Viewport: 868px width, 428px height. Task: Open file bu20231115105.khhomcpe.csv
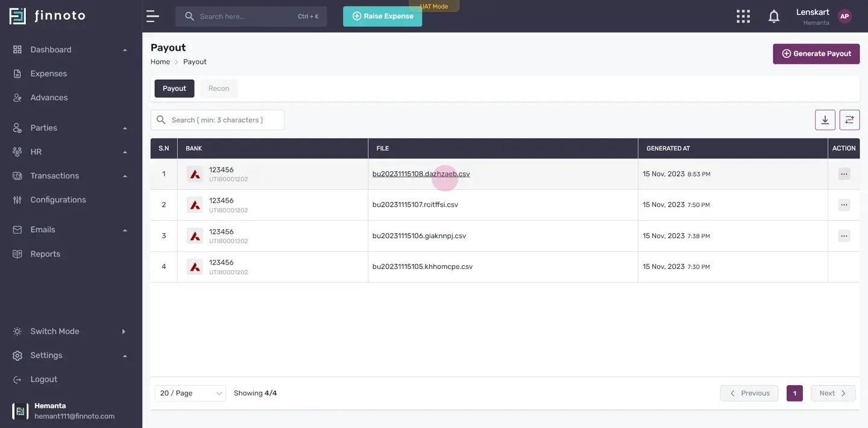(x=423, y=266)
